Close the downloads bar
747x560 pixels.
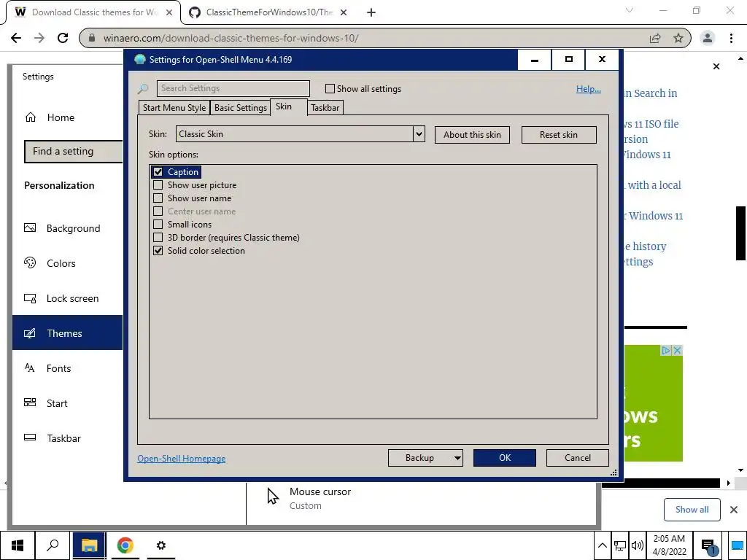(x=734, y=510)
